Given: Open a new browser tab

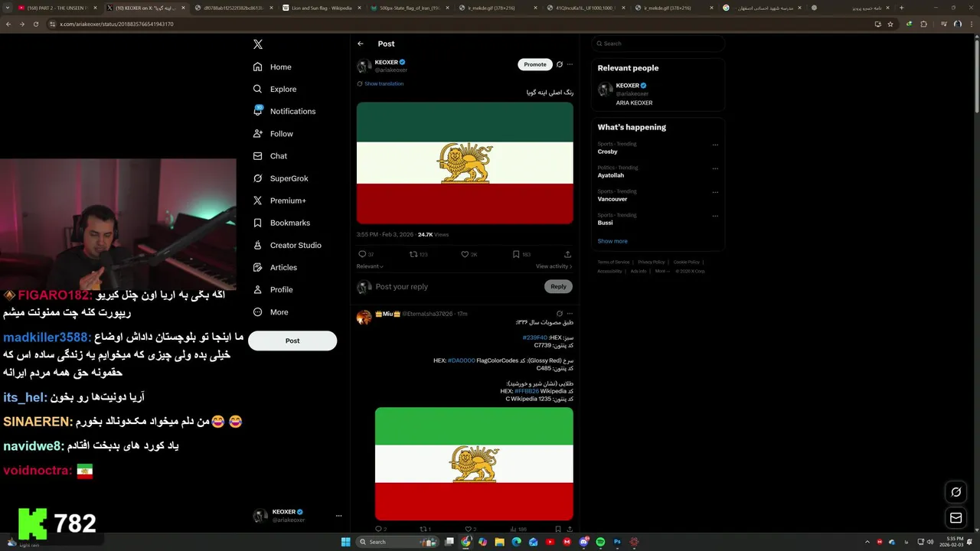Looking at the screenshot, I should point(901,8).
